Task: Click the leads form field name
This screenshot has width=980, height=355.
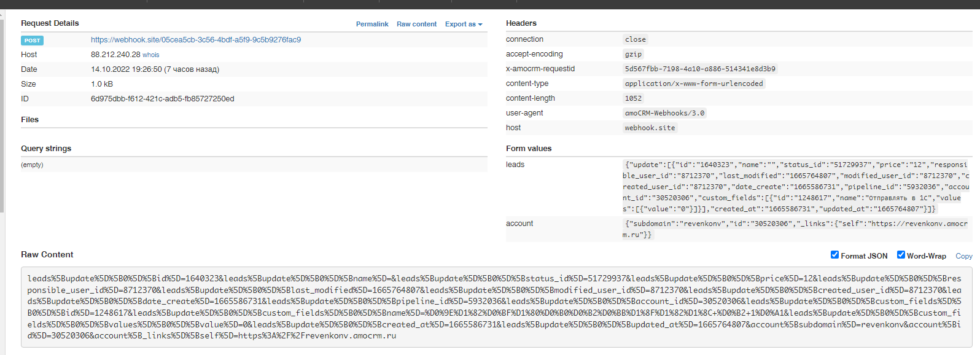Action: coord(515,165)
